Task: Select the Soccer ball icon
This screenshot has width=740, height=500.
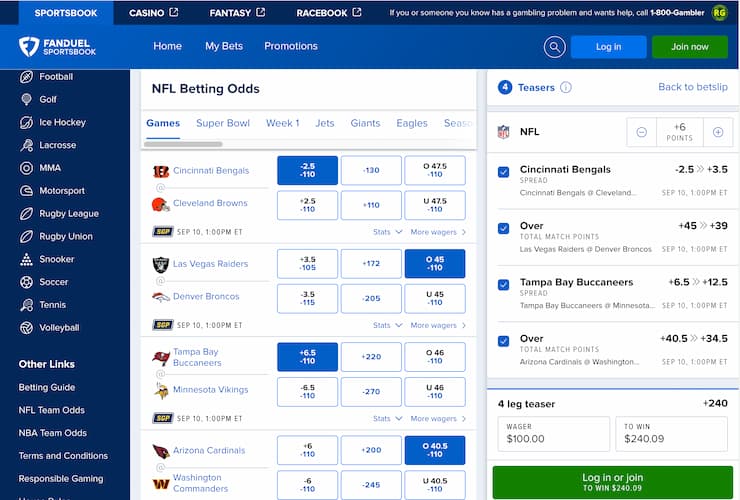Action: 26,282
